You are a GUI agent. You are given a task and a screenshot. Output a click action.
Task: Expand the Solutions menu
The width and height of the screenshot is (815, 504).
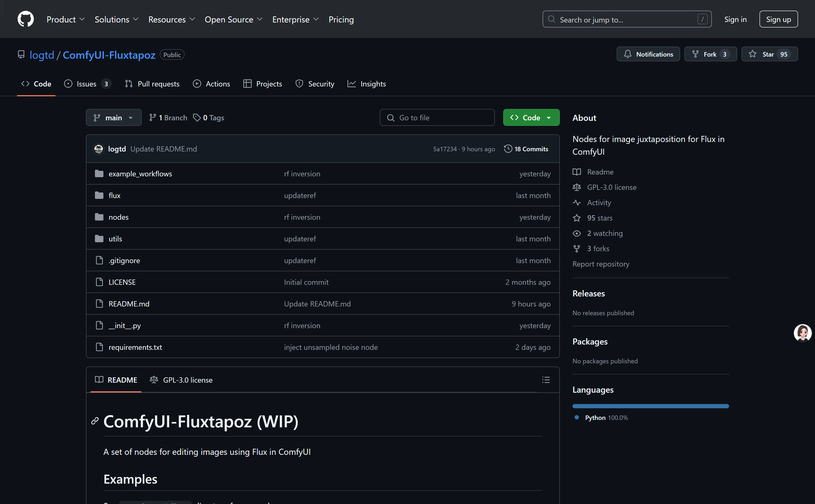(x=116, y=19)
